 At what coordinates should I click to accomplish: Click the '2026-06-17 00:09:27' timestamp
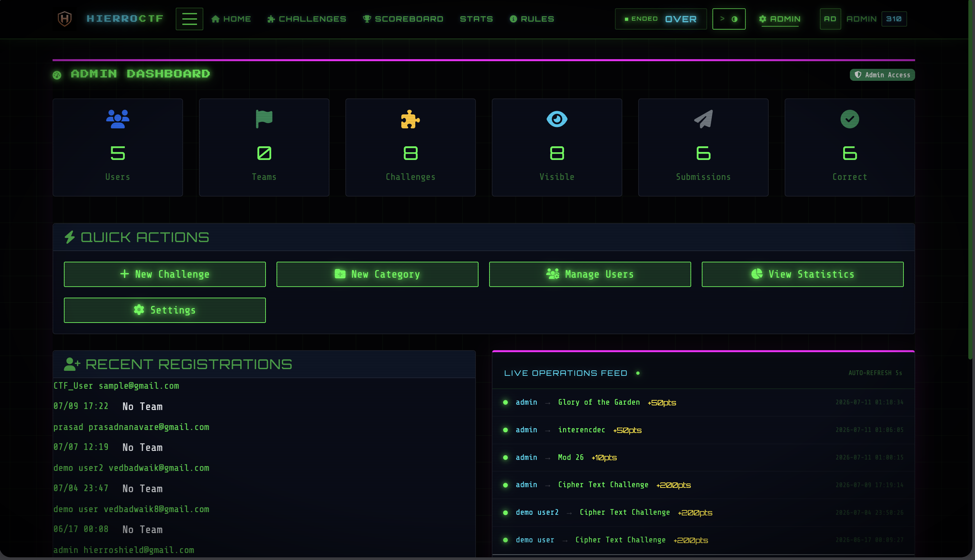[x=869, y=540]
